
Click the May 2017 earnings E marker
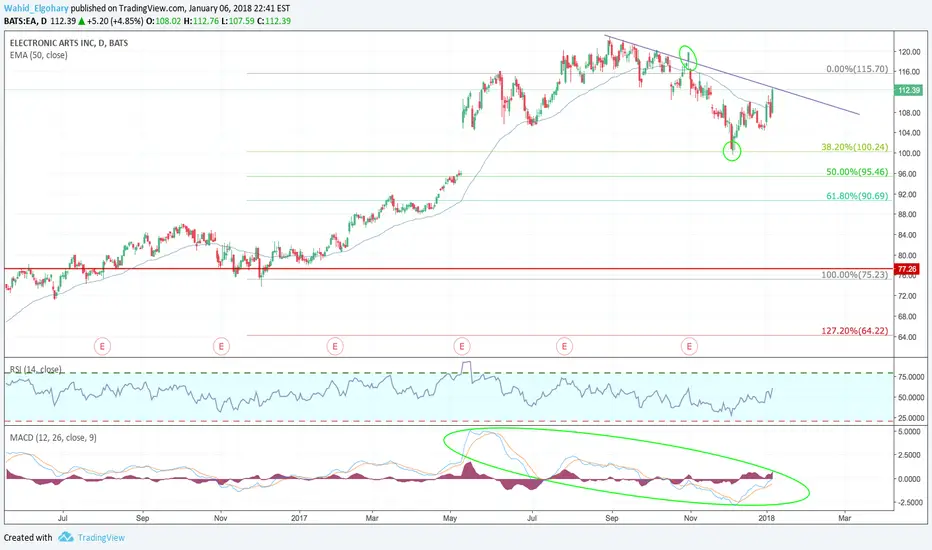pyautogui.click(x=462, y=345)
